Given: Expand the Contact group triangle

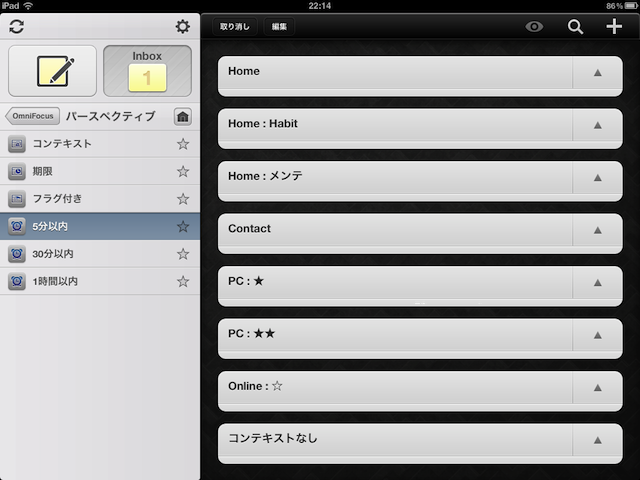Looking at the screenshot, I should 598,230.
